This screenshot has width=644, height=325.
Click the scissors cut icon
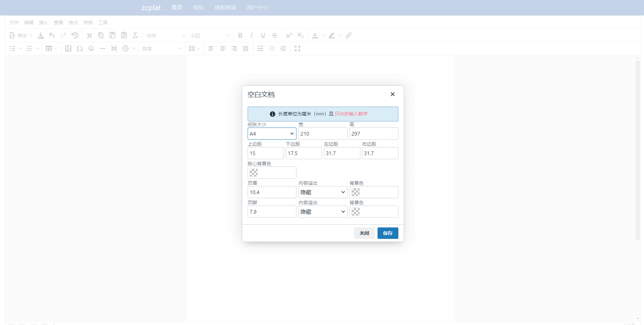(x=90, y=35)
